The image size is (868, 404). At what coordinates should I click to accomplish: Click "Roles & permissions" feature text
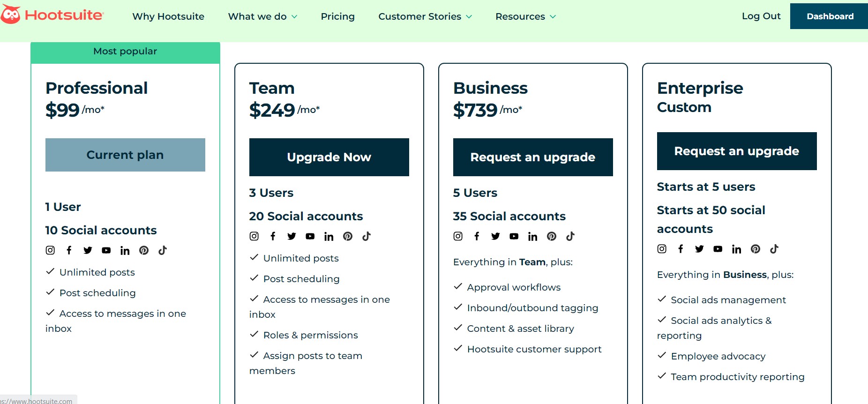(310, 335)
